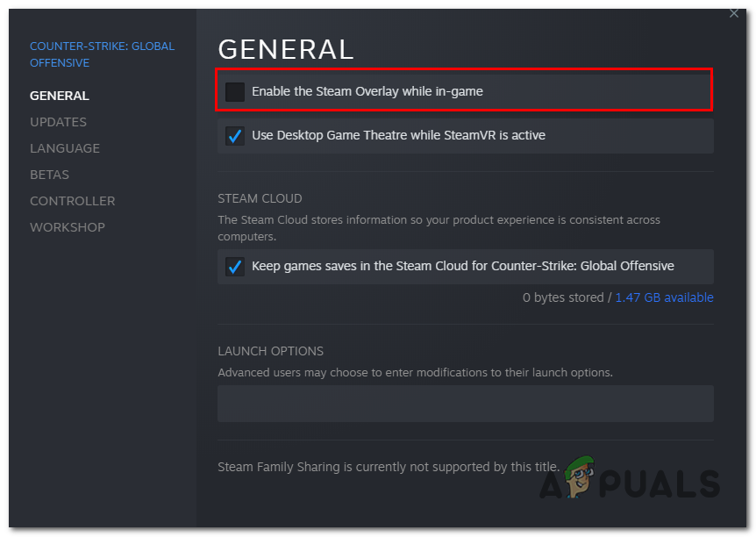Disable the Steam Cloud saves checkbox
756x537 pixels.
tap(235, 266)
